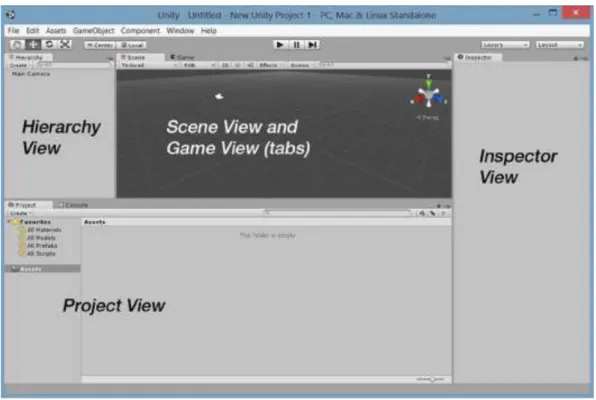Click the Inspector panel lock icon
Screen dimensions: 596x400
point(576,58)
